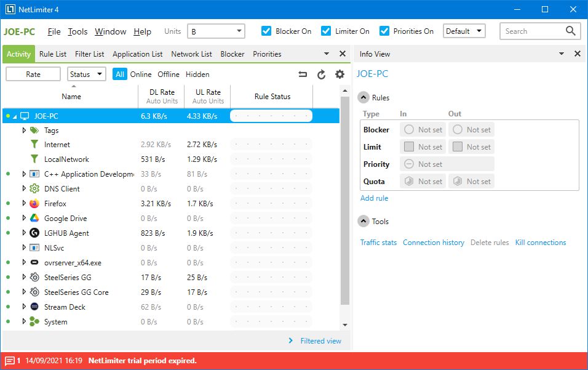
Task: Open the Tools menu
Action: tap(77, 31)
